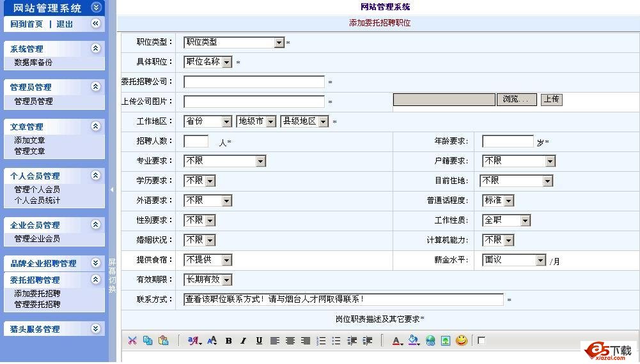Open the 性别要求 dropdown
This screenshot has height=364, width=640.
pos(199,220)
